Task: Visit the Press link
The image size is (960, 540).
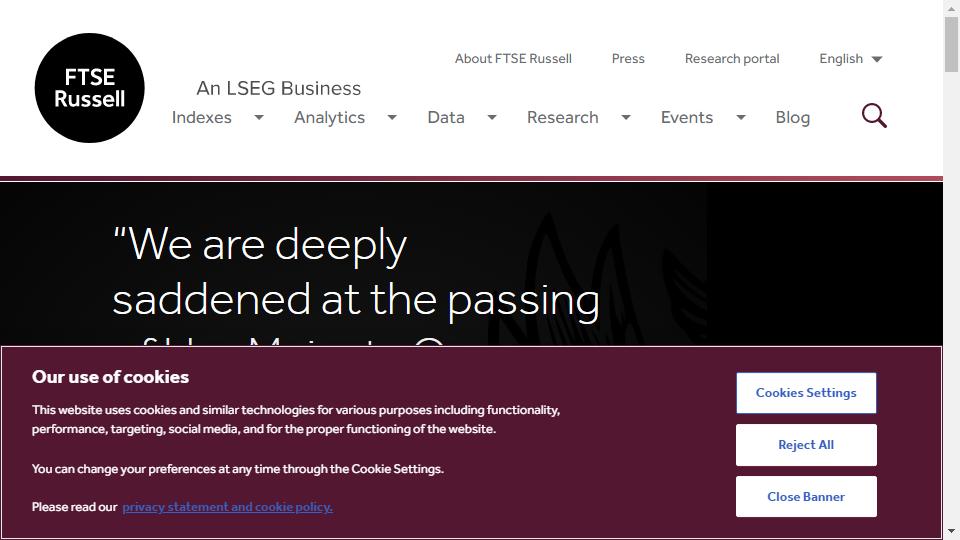Action: click(628, 59)
